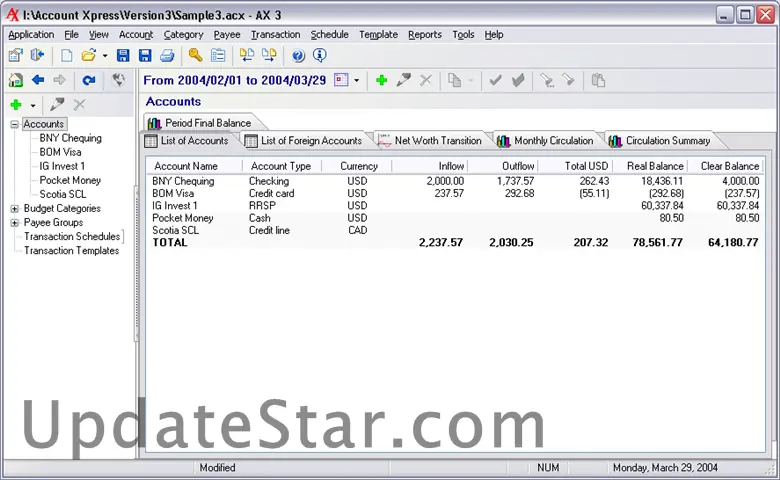Expand the Budget Categories tree node
The image size is (780, 480).
(x=15, y=209)
